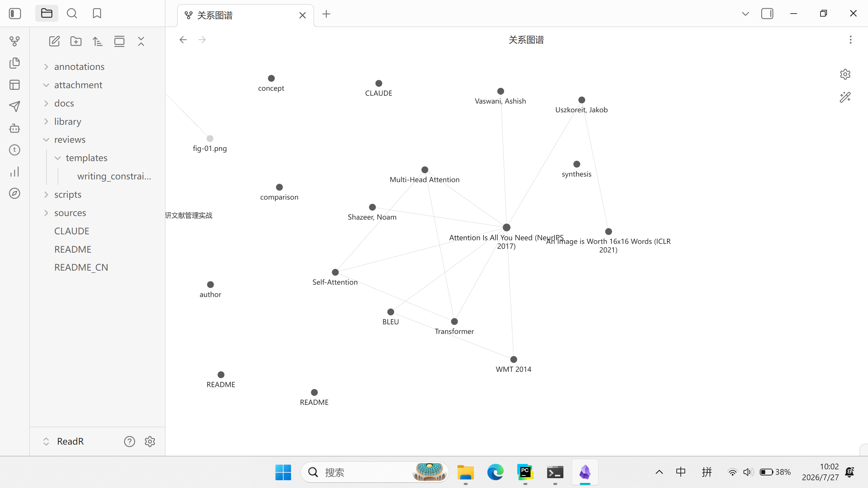
Task: Select the Self-Attention graph node
Action: pyautogui.click(x=335, y=272)
